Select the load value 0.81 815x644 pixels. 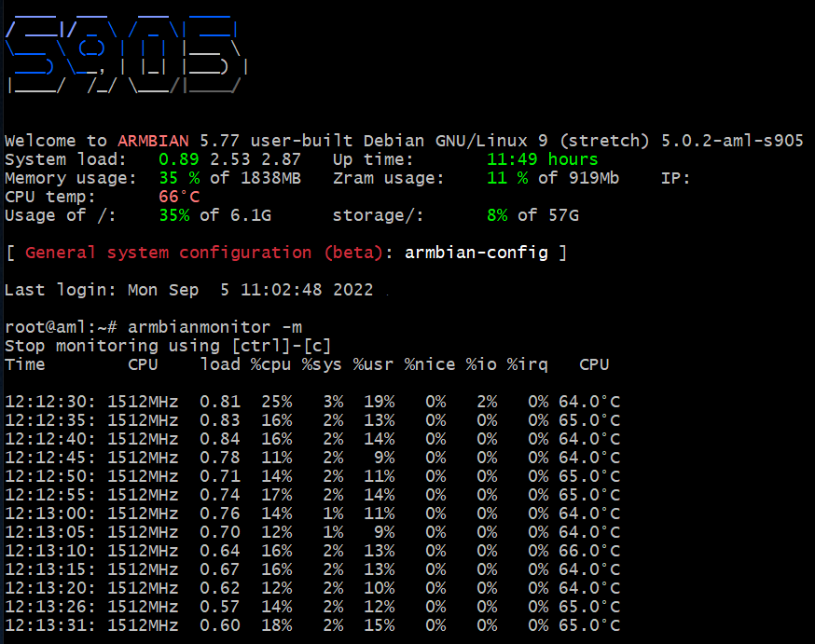click(x=220, y=402)
